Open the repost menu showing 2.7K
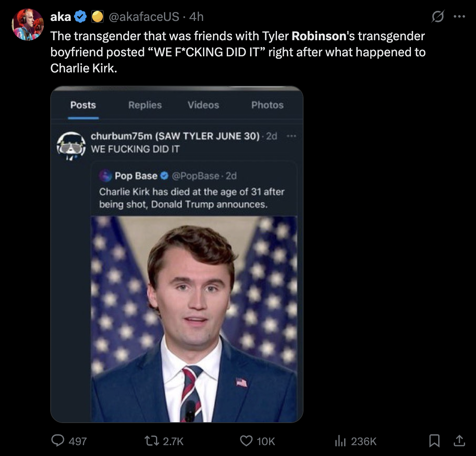This screenshot has width=476, height=456. pyautogui.click(x=152, y=441)
